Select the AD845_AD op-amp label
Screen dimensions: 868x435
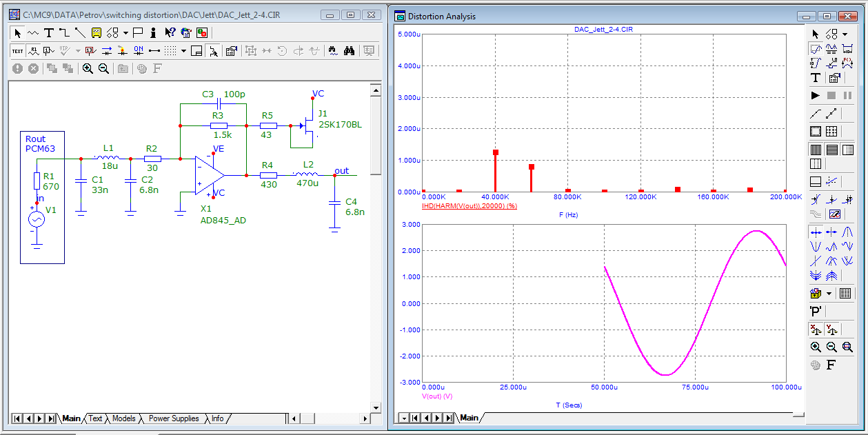(x=223, y=220)
